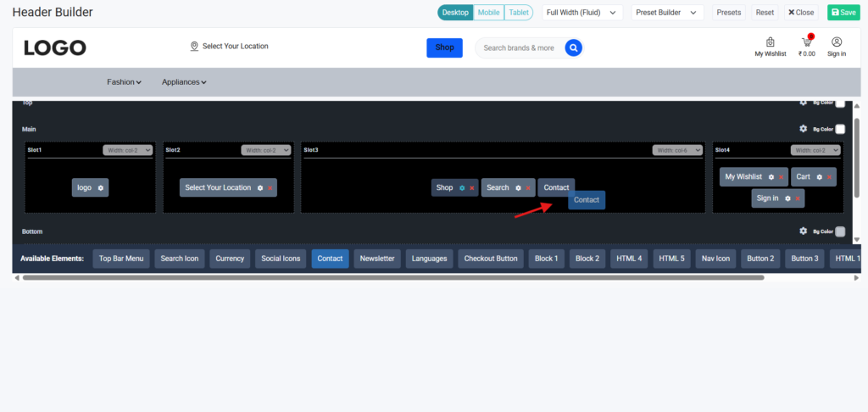This screenshot has height=412, width=868.
Task: Open Bottom row settings gear
Action: tap(804, 231)
